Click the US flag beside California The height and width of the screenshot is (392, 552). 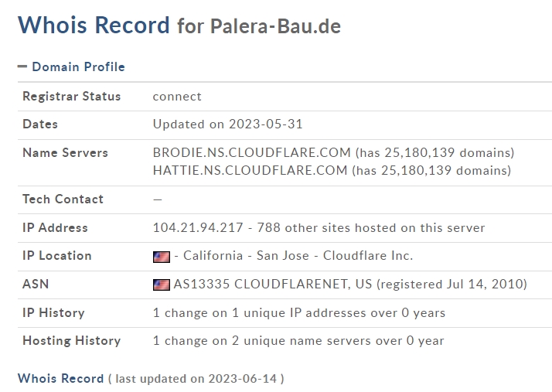(161, 256)
